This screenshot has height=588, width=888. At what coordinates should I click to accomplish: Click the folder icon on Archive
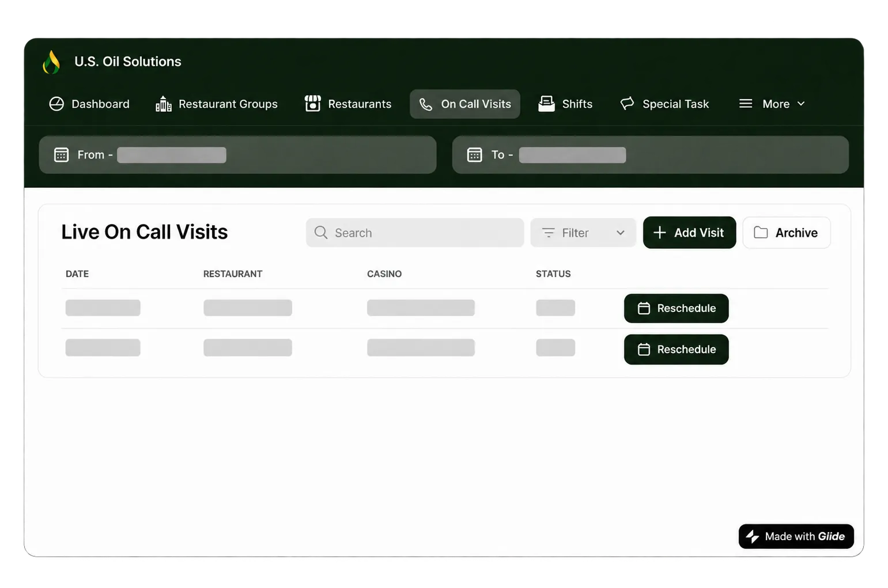[x=761, y=232]
